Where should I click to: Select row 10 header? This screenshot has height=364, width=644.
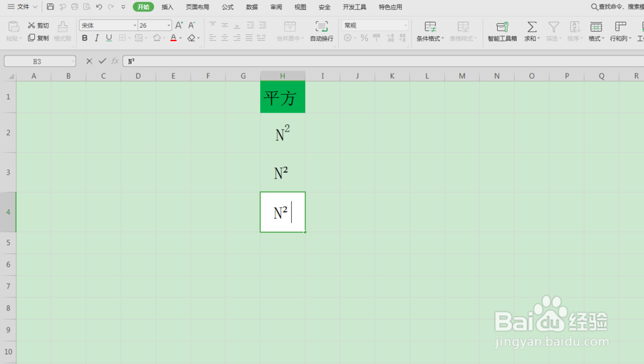tap(8, 352)
